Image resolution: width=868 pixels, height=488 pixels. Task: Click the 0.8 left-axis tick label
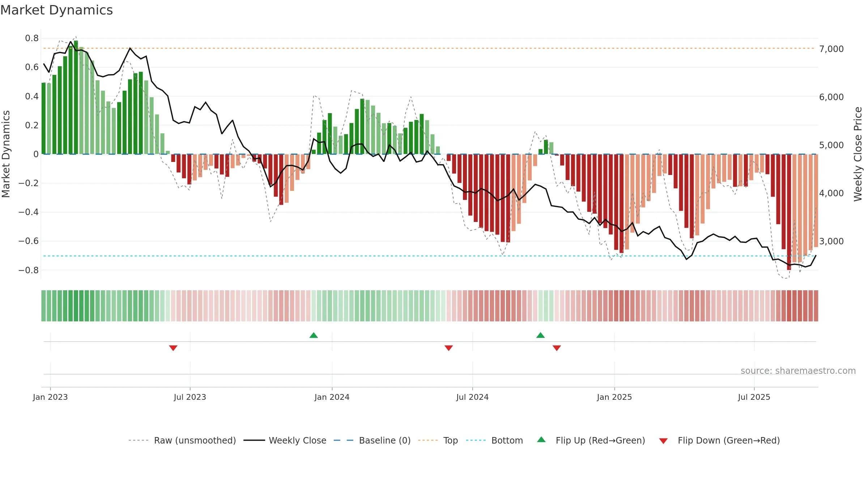pos(32,38)
